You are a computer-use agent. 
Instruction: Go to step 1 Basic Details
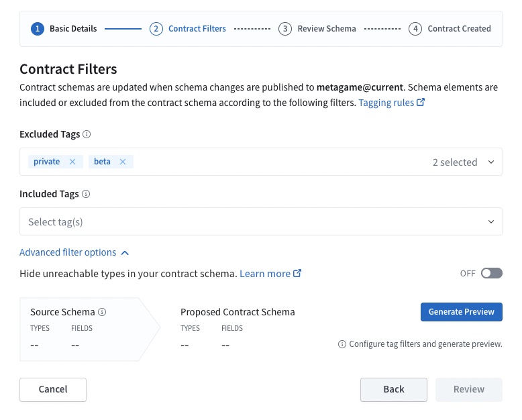64,29
